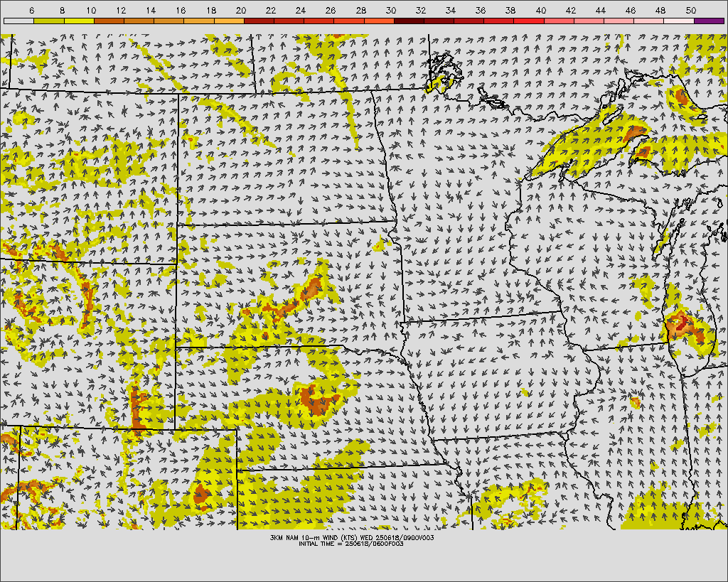Choose the legend swatch between 36 and 38
Screen dimensions: 728x582
[x=499, y=21]
